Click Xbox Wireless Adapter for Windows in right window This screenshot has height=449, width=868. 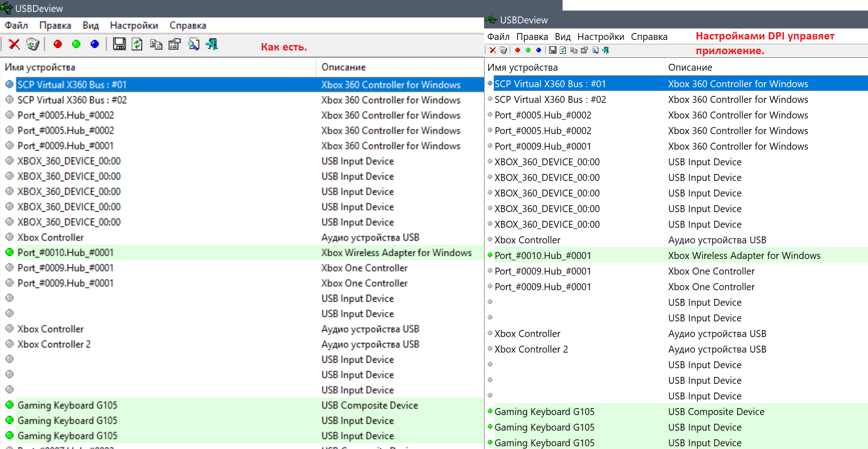coord(744,256)
